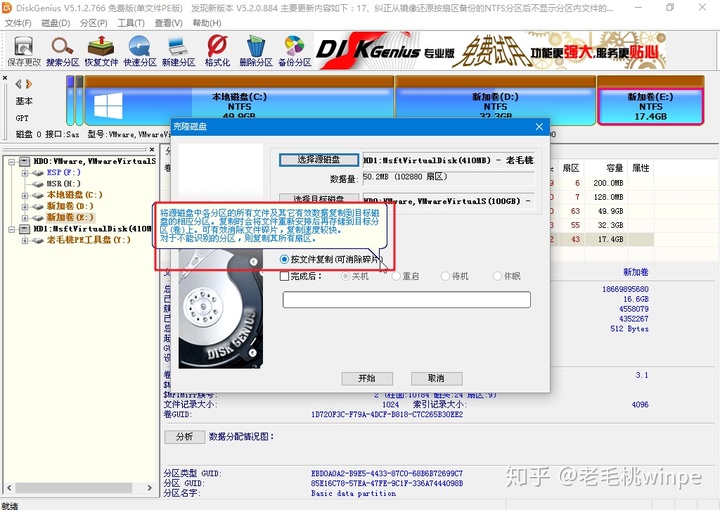Choose the Delete Partition (删除分区) icon
720x510 pixels.
pos(256,51)
